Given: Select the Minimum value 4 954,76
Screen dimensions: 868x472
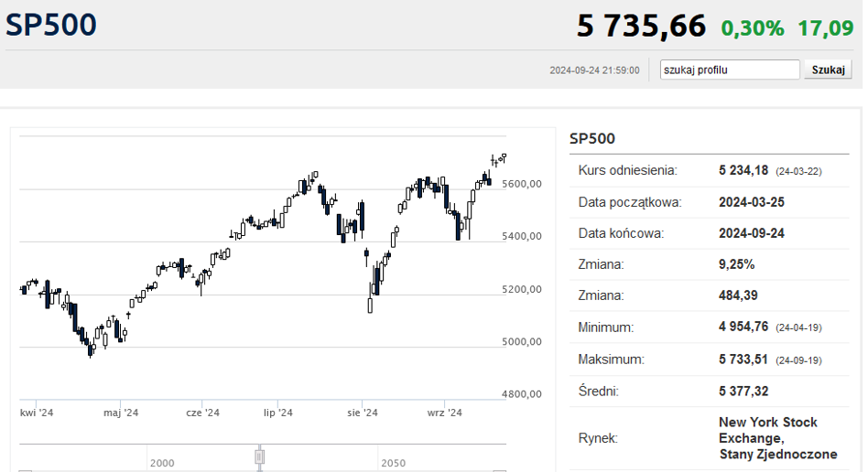Looking at the screenshot, I should click(x=743, y=327).
